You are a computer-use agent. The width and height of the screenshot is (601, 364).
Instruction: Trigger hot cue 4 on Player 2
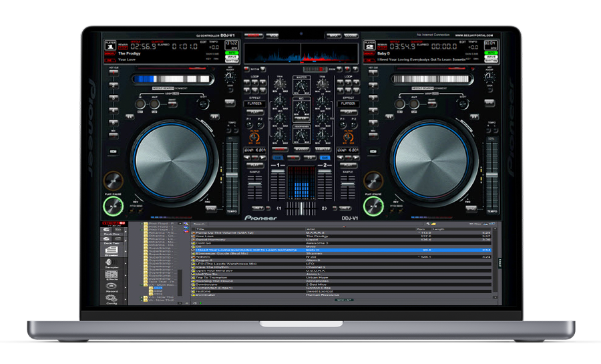click(373, 111)
